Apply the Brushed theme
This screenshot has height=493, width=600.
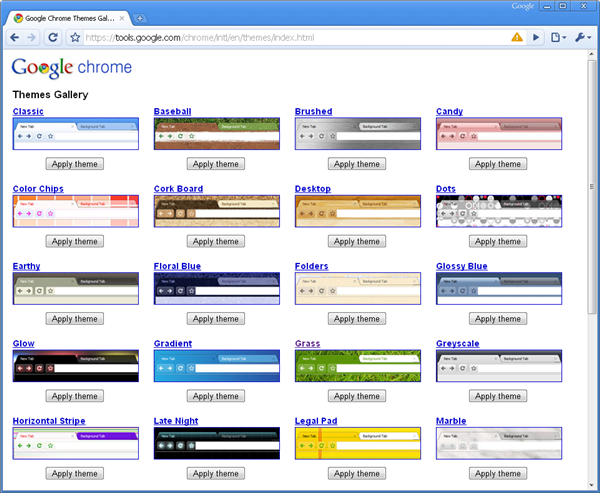click(357, 164)
